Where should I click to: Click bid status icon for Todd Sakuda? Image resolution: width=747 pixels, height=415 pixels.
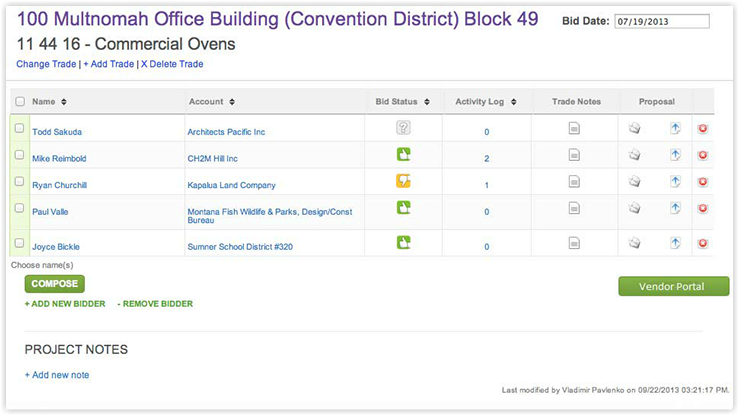point(403,128)
